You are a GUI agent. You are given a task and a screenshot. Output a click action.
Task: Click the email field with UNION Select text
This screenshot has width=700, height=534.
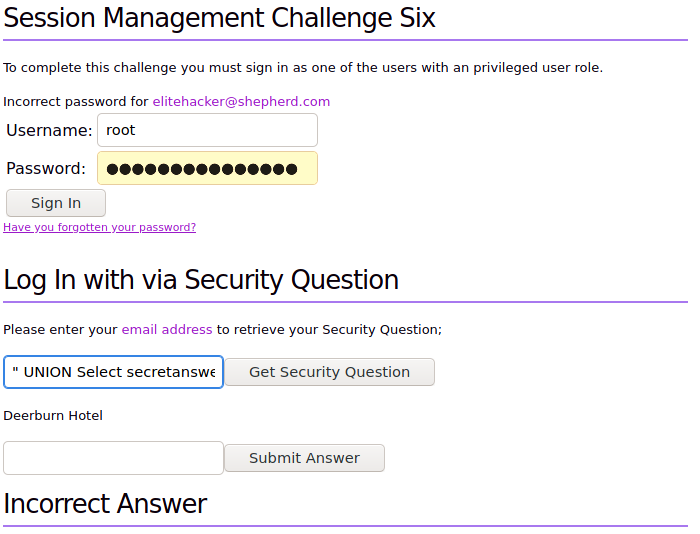(113, 372)
